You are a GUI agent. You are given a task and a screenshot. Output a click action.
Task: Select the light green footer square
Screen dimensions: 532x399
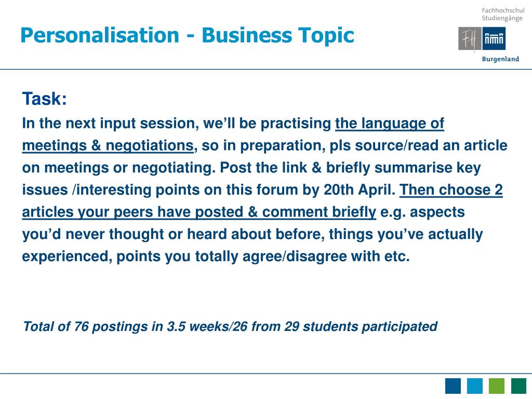point(496,386)
